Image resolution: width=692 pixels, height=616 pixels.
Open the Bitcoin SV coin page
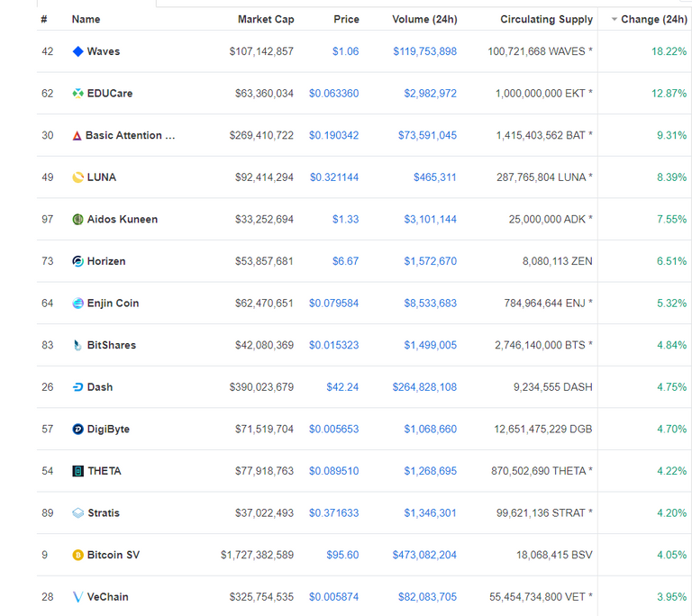click(114, 555)
